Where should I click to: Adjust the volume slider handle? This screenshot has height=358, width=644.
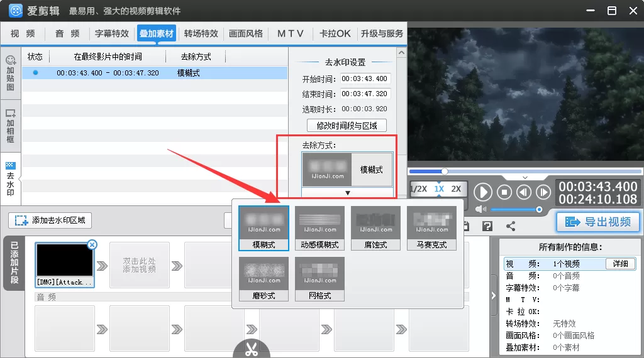point(539,210)
